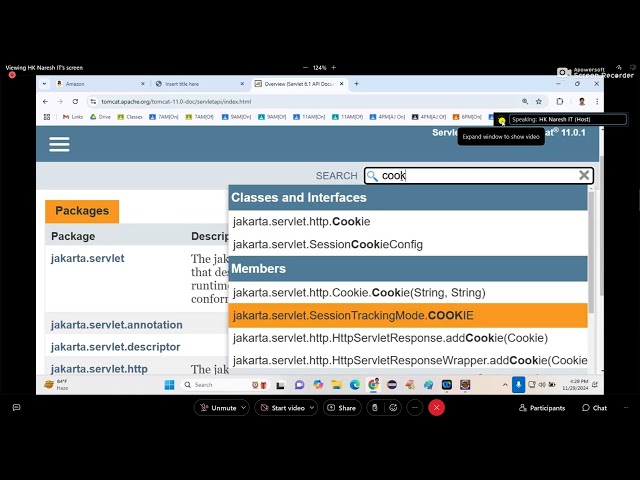
Task: Open the jakarta.servlet.descriptor package link
Action: [116, 347]
